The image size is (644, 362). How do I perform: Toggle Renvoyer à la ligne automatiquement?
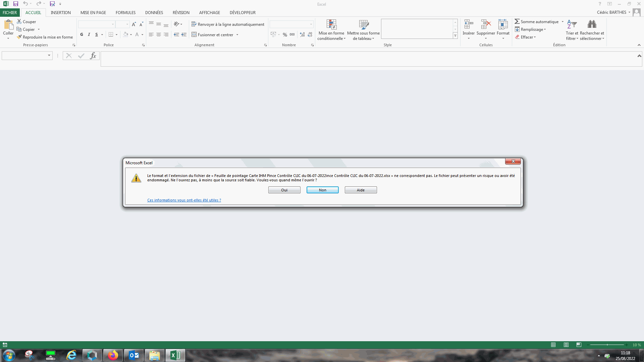228,24
